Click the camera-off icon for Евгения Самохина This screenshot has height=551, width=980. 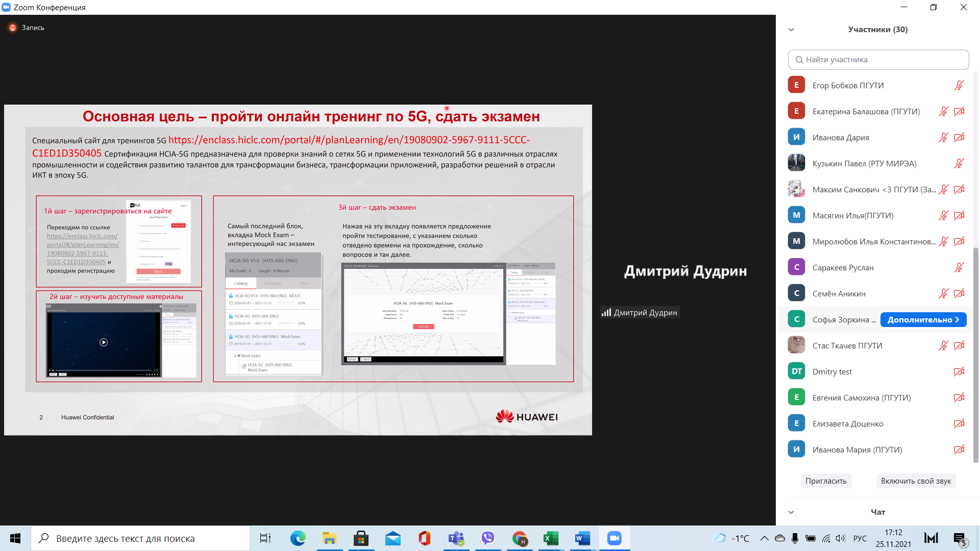(x=959, y=397)
